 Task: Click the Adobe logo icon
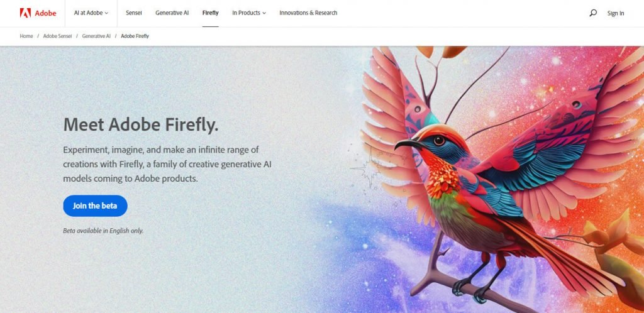tap(25, 13)
